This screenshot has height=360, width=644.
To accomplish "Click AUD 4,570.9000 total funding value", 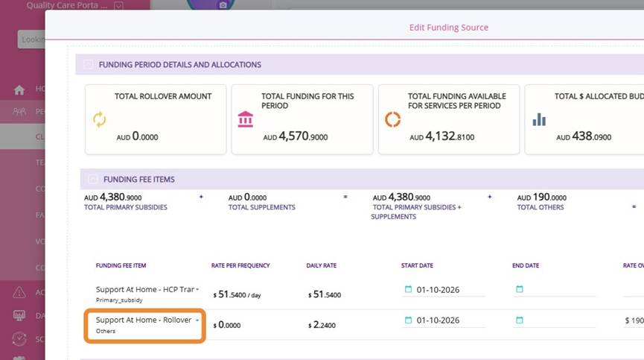I will point(296,136).
